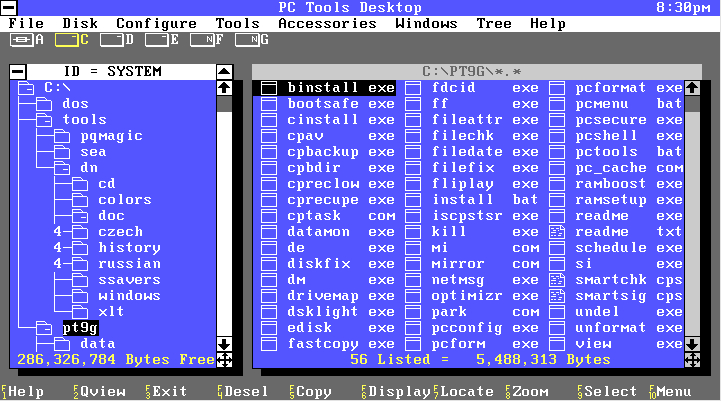
Task: Click tree window maximize arrow
Action: (224, 72)
